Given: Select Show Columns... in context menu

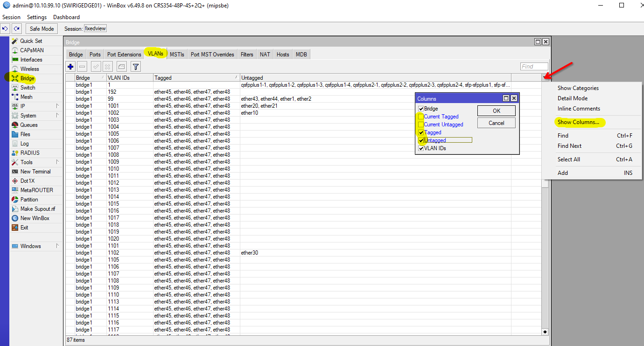Looking at the screenshot, I should tap(578, 122).
